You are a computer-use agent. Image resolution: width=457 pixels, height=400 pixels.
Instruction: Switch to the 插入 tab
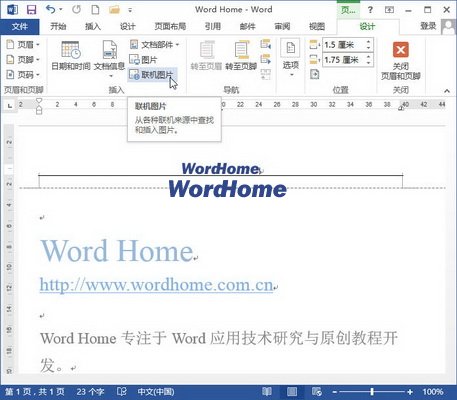coord(93,26)
